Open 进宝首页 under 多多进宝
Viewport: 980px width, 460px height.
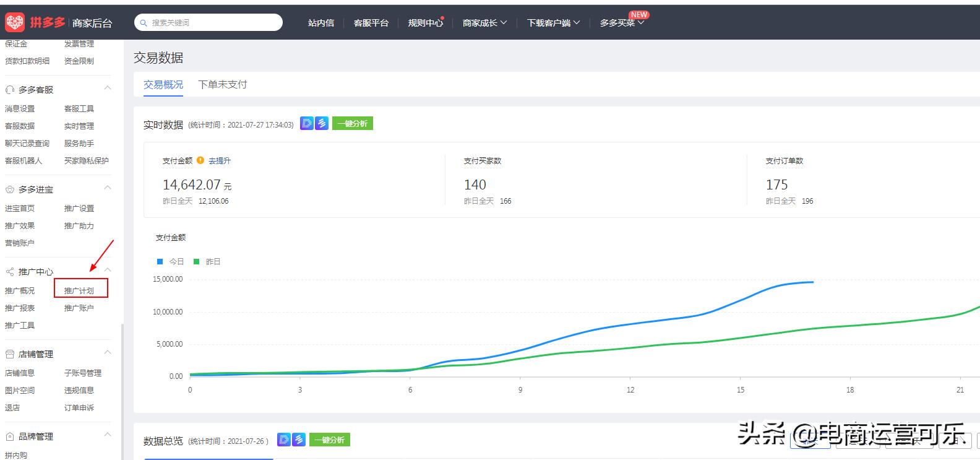pyautogui.click(x=20, y=208)
